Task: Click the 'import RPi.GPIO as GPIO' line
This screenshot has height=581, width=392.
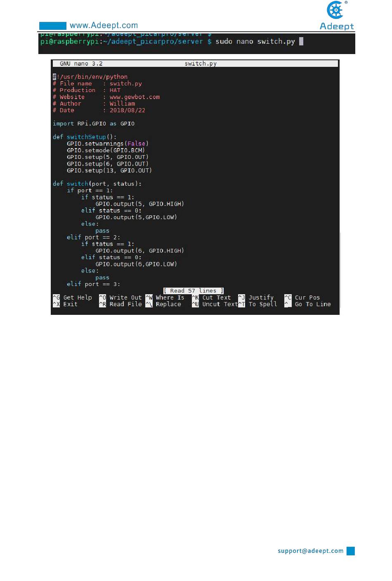Action: [94, 123]
